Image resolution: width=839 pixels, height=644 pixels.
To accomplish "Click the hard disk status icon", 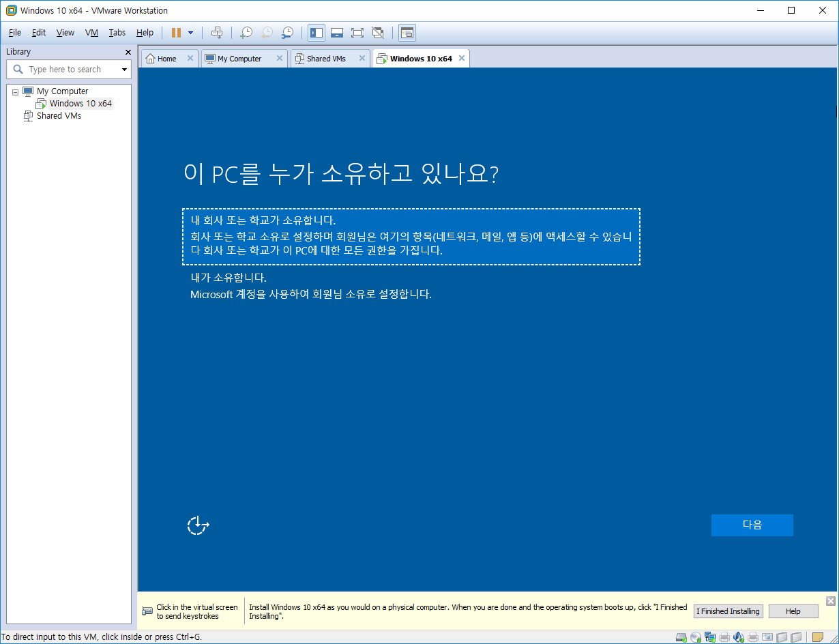I will (x=681, y=637).
